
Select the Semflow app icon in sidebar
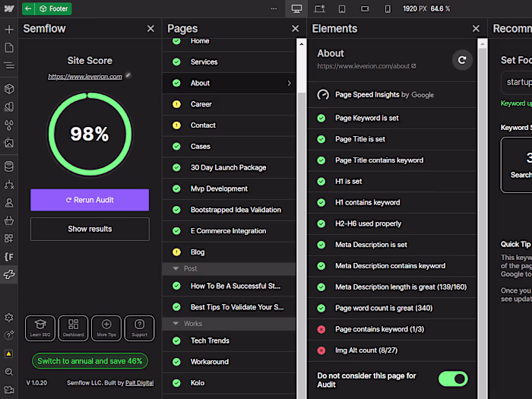click(x=9, y=274)
